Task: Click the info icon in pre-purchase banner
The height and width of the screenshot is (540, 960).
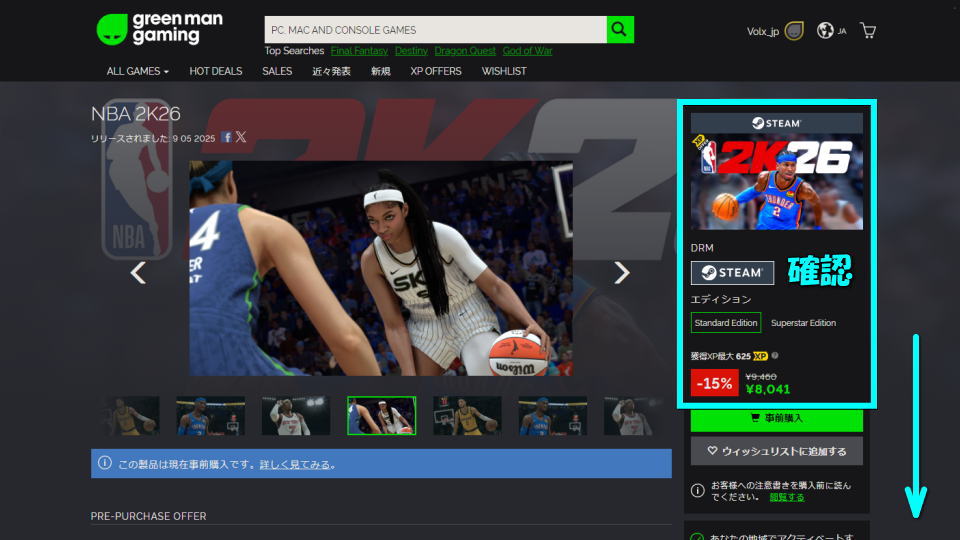Action: pyautogui.click(x=105, y=463)
